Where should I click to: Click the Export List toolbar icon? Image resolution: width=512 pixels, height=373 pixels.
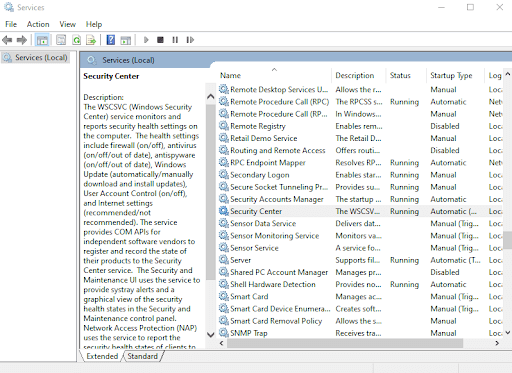point(91,40)
